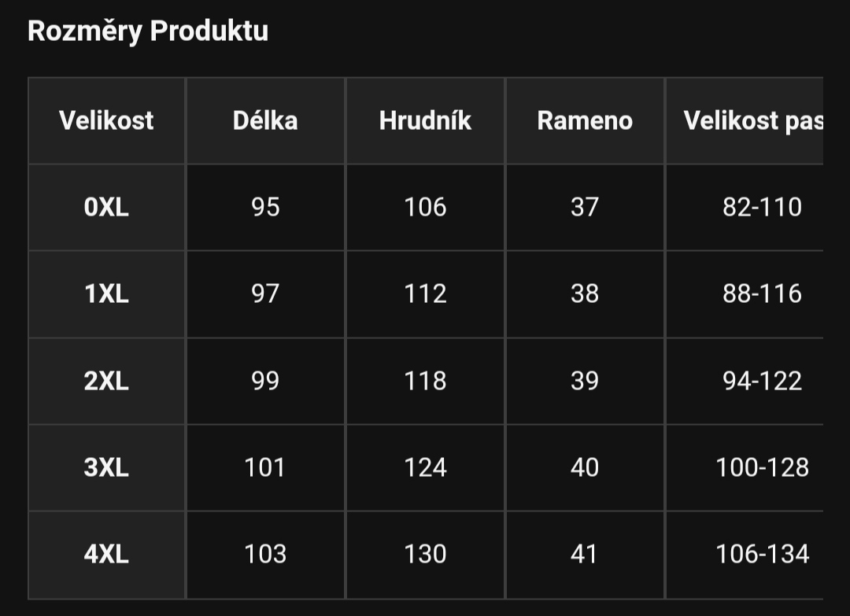850x616 pixels.
Task: Click the 2XL size row label
Action: click(x=106, y=381)
